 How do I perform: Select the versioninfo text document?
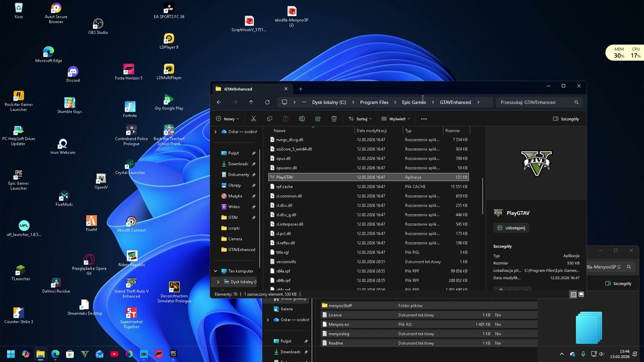368,261
